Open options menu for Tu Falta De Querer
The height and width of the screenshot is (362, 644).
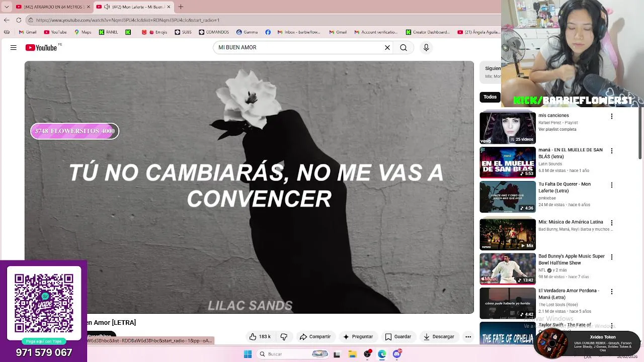(612, 185)
